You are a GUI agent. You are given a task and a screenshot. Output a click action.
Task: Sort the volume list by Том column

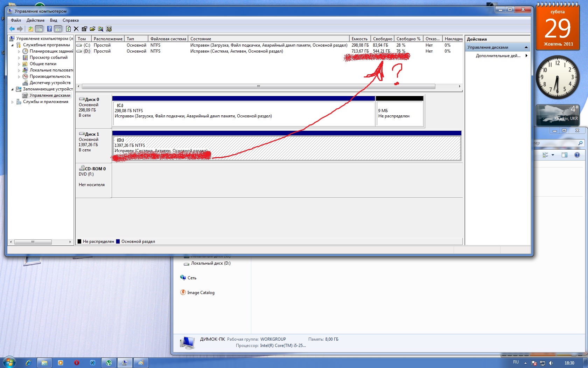coord(83,39)
